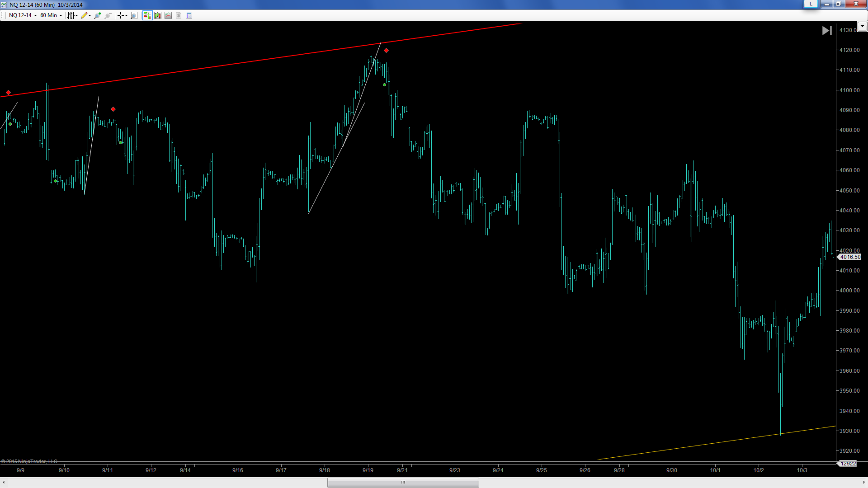
Task: Select the red diamond marker above 9/19 peak
Action: click(x=386, y=51)
